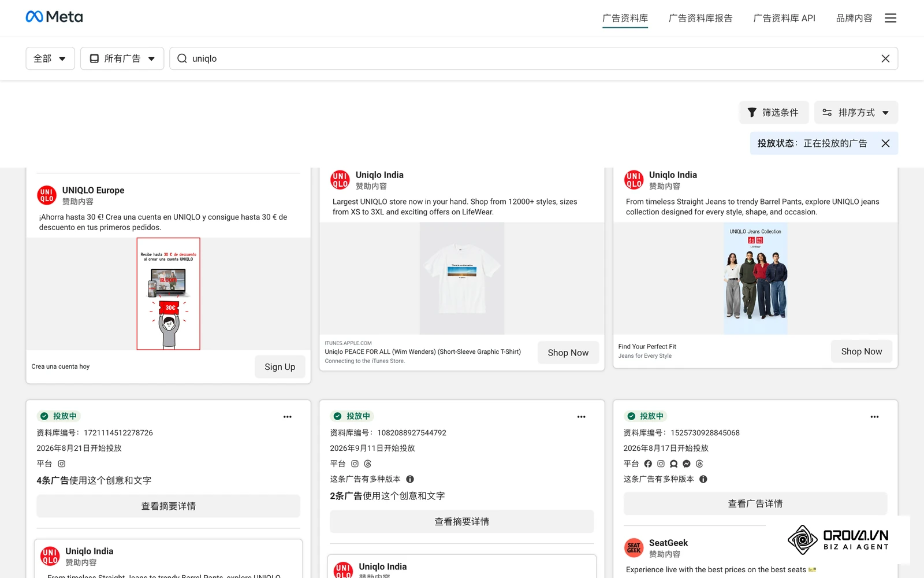
Task: Remove the 投放状态 filter chip
Action: (885, 143)
